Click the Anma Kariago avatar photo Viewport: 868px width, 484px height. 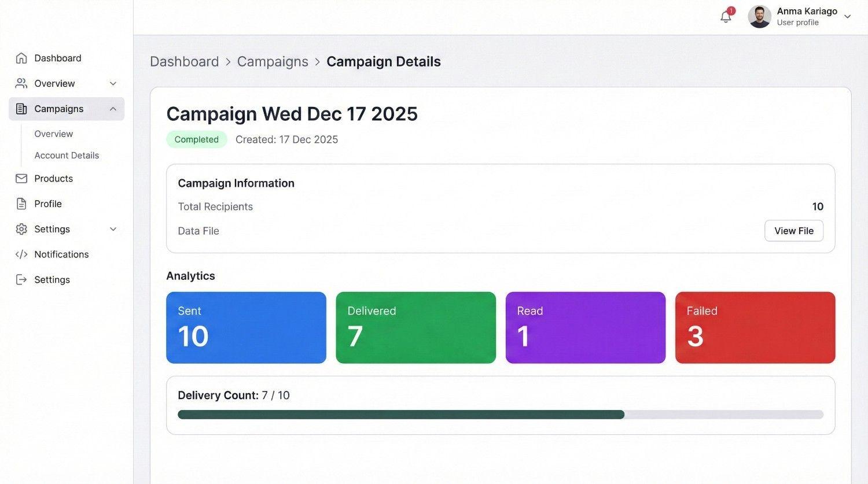(x=759, y=16)
